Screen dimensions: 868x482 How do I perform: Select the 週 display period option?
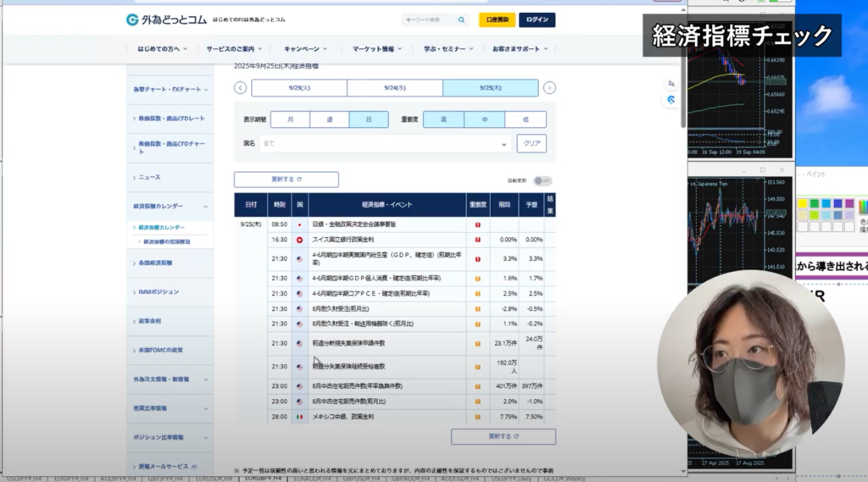[x=330, y=119]
